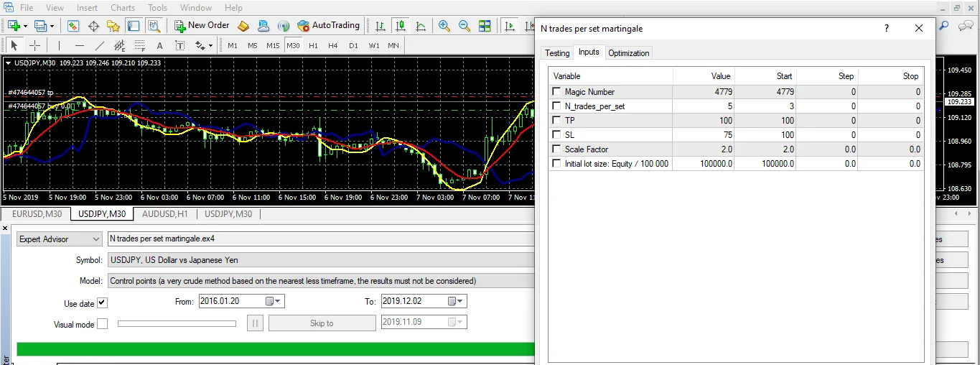980x365 pixels.
Task: Click the zoom out magnifier icon
Action: click(465, 26)
